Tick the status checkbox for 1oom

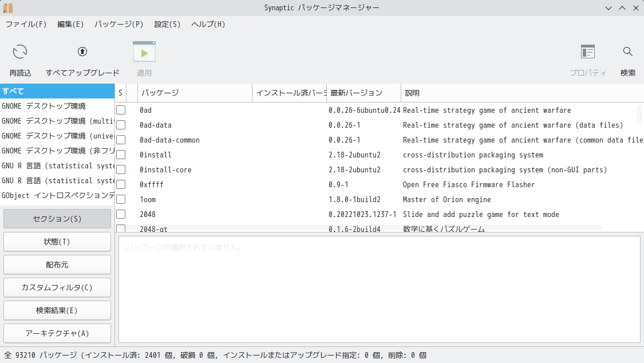click(x=121, y=199)
